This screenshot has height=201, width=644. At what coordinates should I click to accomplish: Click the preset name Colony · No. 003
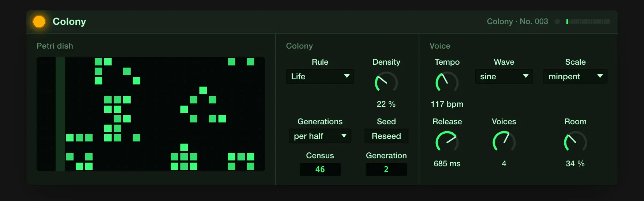click(517, 22)
